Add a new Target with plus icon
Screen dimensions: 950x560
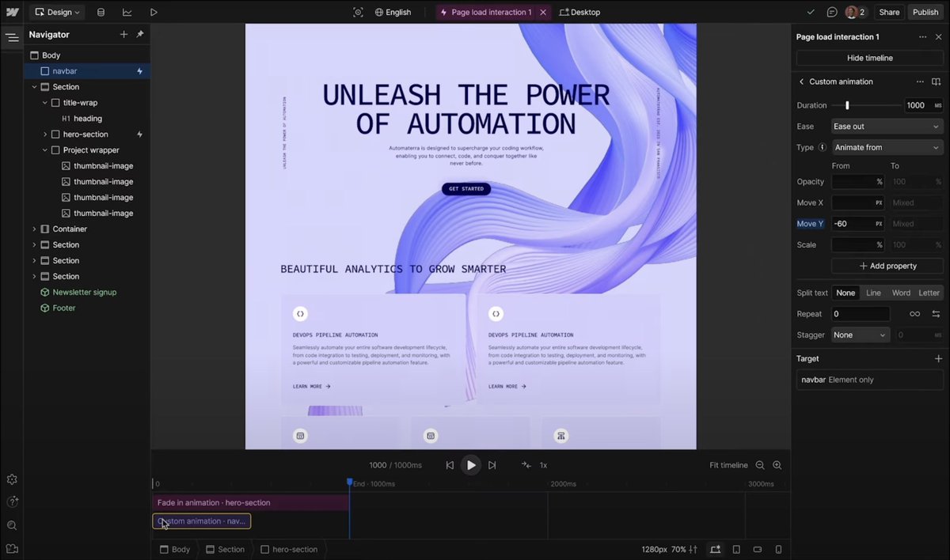pyautogui.click(x=939, y=358)
